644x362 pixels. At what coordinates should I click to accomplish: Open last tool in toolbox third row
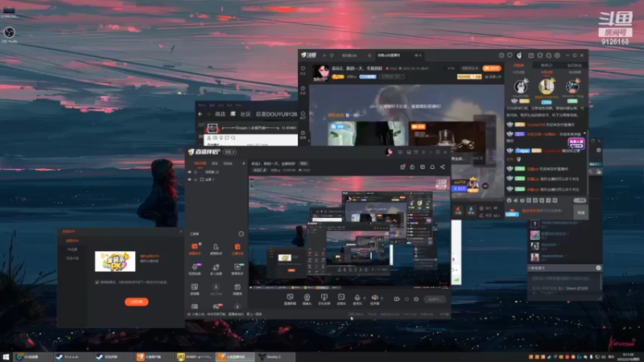coord(237,289)
